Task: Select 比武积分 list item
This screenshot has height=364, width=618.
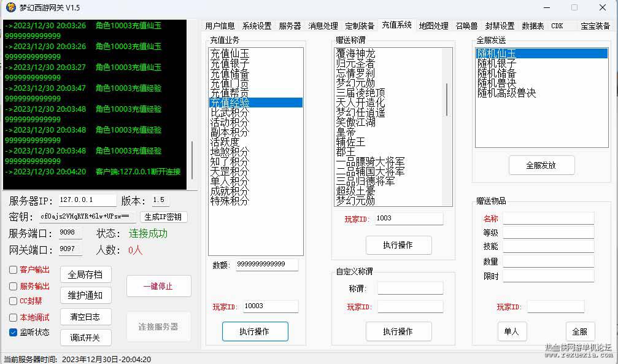Action: [x=256, y=112]
